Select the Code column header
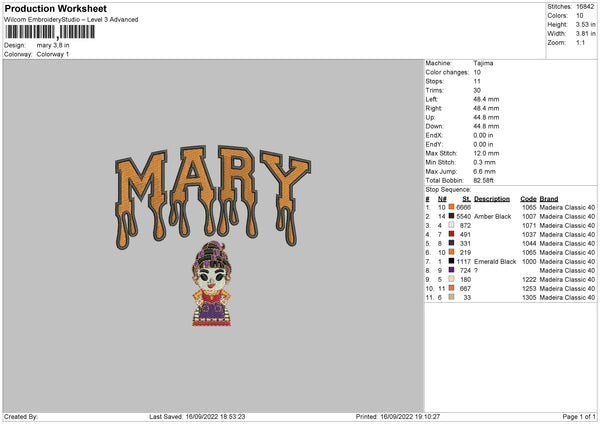 click(x=528, y=199)
